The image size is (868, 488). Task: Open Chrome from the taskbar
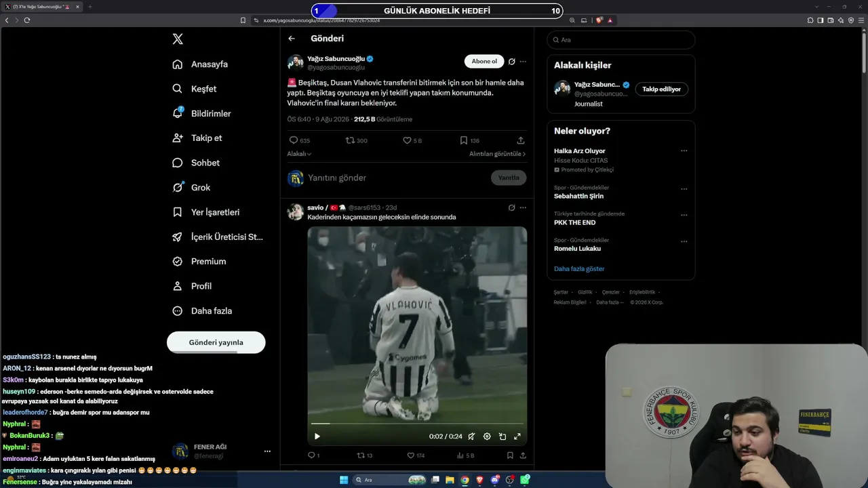pyautogui.click(x=465, y=480)
